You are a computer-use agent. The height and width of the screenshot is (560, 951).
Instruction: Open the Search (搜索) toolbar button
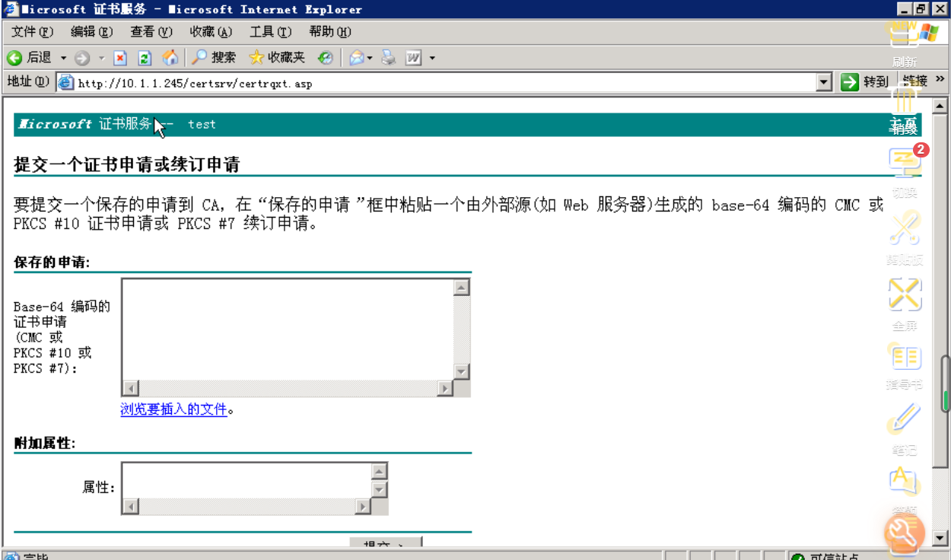click(x=214, y=58)
